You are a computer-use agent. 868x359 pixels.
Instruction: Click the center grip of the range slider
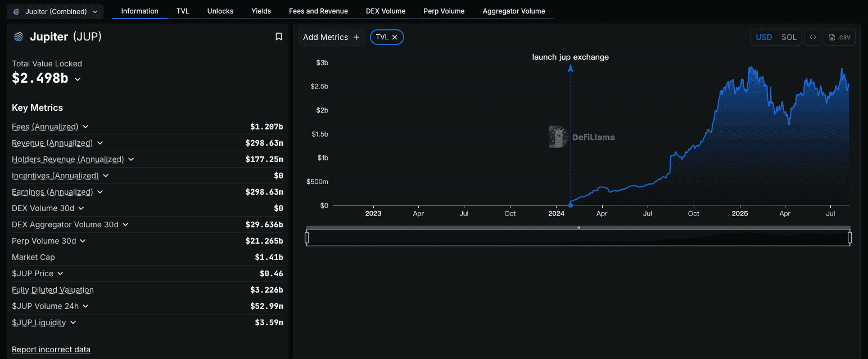pyautogui.click(x=578, y=227)
